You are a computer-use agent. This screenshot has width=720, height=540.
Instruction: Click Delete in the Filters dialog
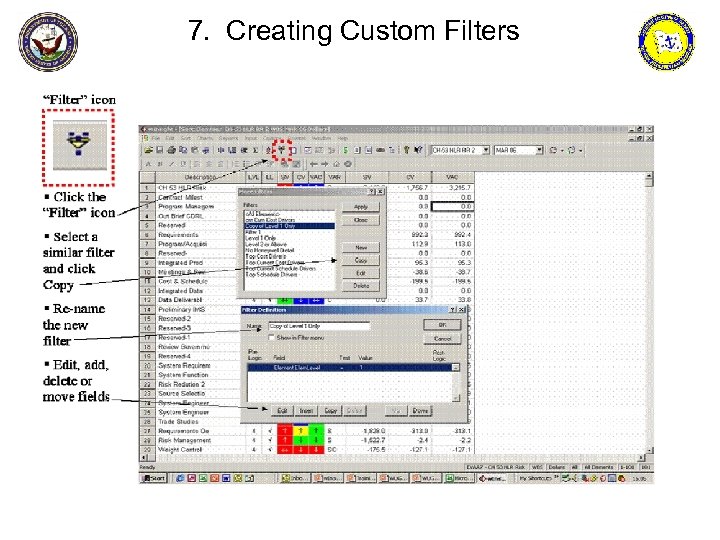pos(361,286)
